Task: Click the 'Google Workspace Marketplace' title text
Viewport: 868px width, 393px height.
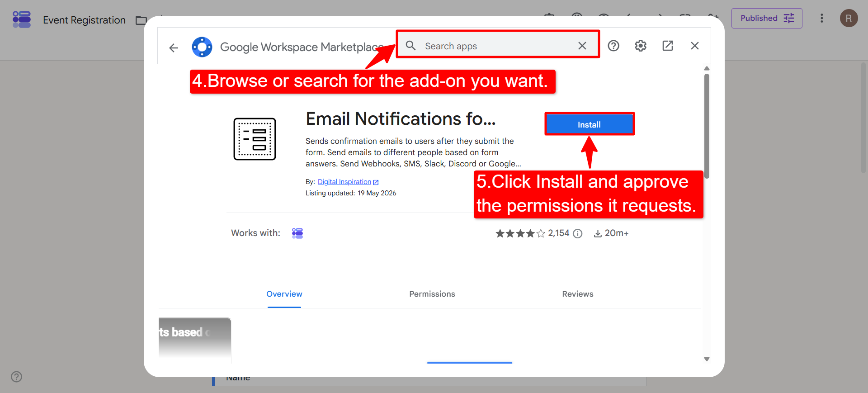Action: pyautogui.click(x=302, y=47)
